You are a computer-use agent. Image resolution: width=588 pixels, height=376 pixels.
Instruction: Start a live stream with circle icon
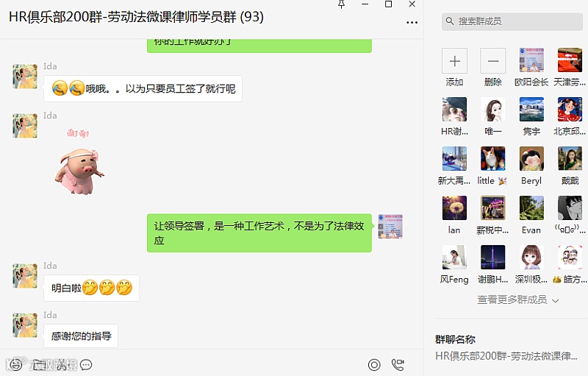tap(374, 364)
